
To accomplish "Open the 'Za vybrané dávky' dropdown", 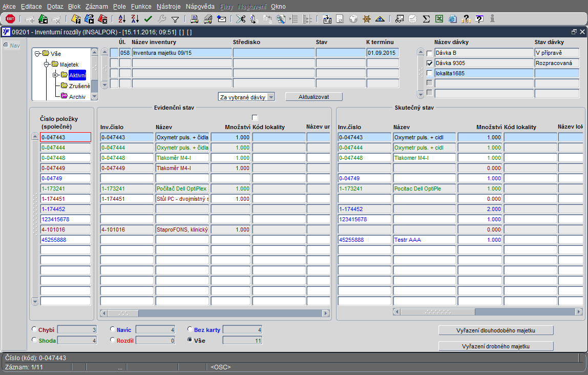I will click(x=271, y=97).
